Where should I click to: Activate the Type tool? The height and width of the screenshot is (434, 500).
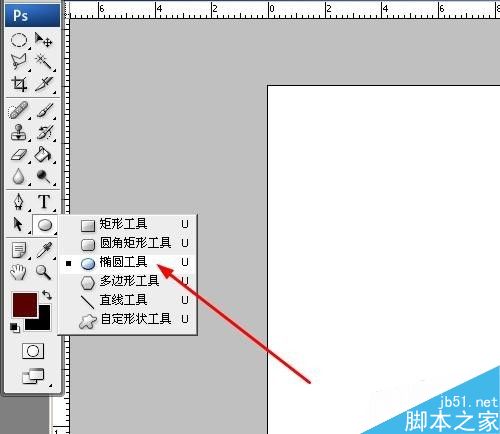point(44,202)
